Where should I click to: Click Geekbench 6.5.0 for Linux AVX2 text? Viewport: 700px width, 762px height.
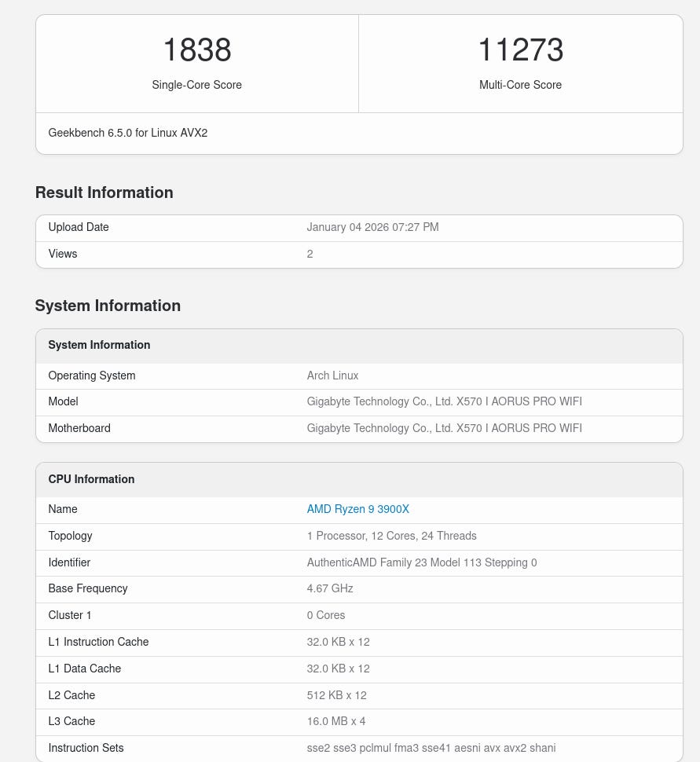(x=128, y=133)
